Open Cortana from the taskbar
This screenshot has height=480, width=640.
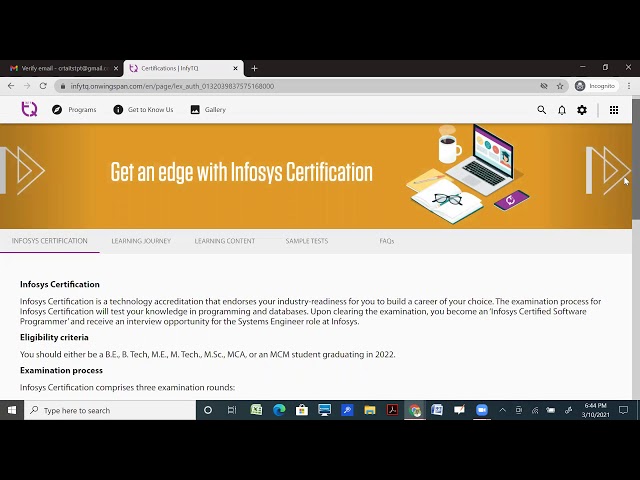click(208, 410)
